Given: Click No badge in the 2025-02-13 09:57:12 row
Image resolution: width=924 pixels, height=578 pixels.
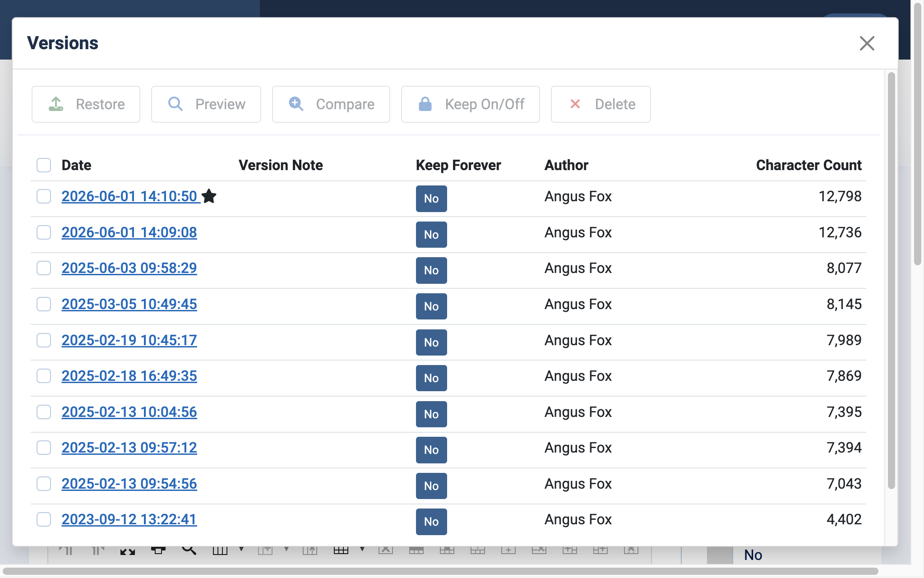Looking at the screenshot, I should pos(431,450).
